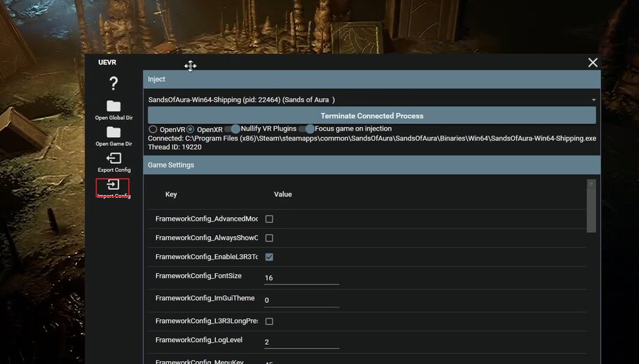Toggle Nullify VR Plugins switch
Viewport: 639px width, 364px height.
[x=233, y=128]
